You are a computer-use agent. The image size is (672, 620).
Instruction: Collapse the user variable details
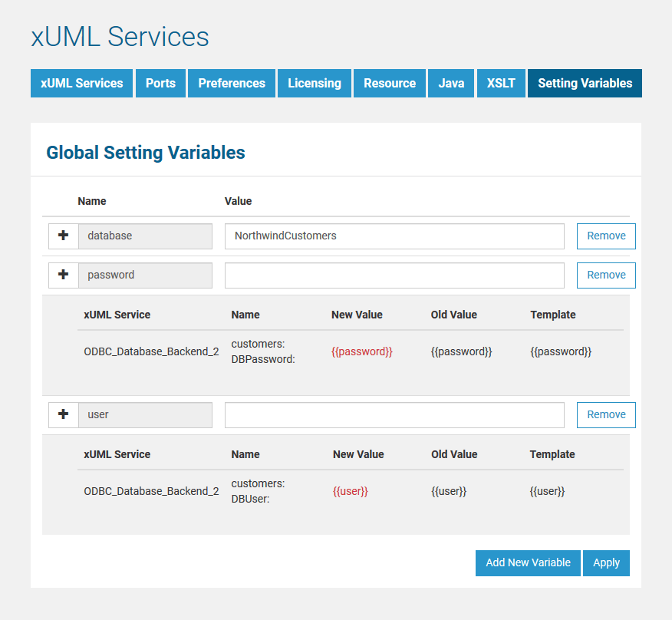point(64,415)
